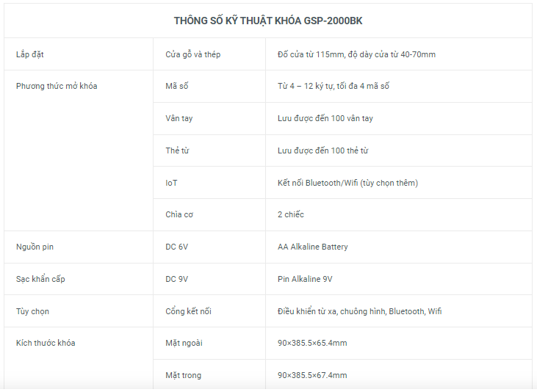
Task: Select the "Chìa cơ" cell
Action: pos(179,214)
